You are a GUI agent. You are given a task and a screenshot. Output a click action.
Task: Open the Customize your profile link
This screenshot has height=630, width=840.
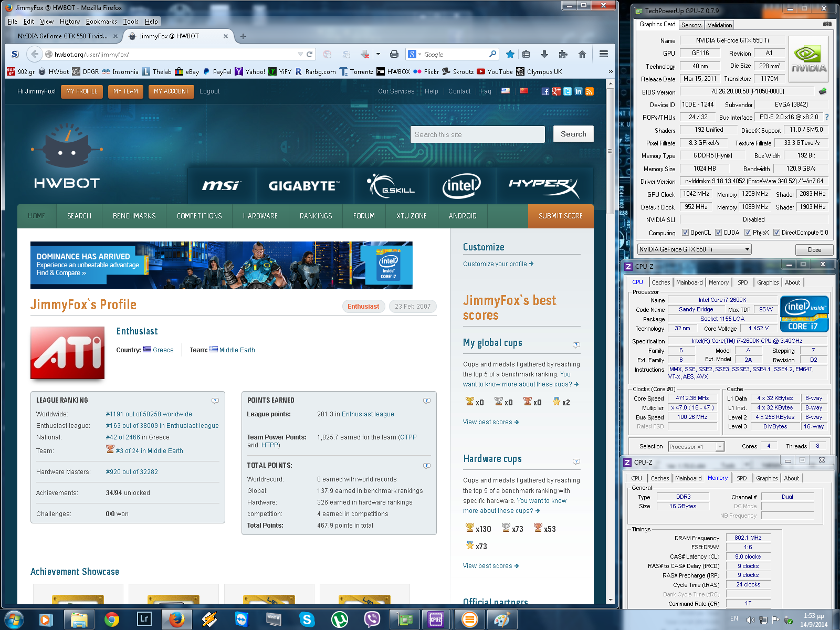pos(498,264)
